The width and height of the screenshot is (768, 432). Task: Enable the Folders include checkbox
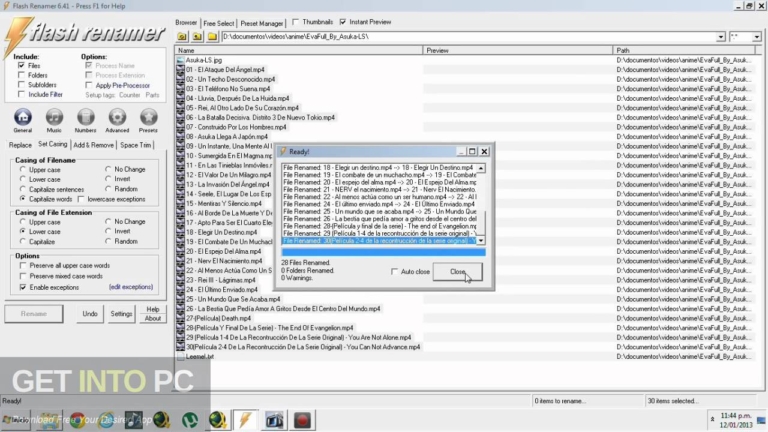21,75
